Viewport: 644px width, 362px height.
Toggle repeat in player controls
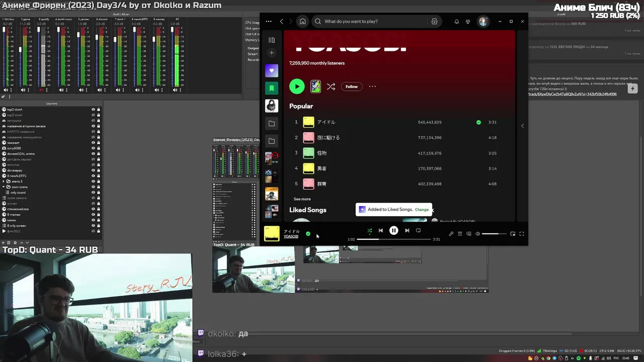tap(418, 231)
